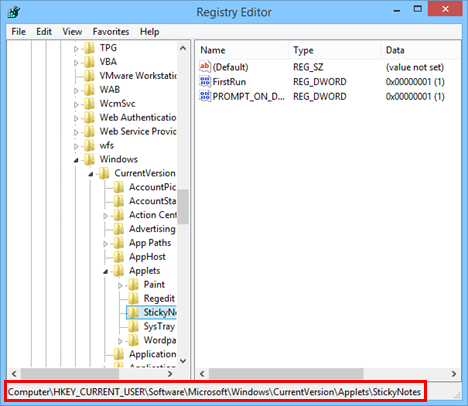Click the StickyNotes folder icon
This screenshot has width=468, height=406.
[134, 312]
